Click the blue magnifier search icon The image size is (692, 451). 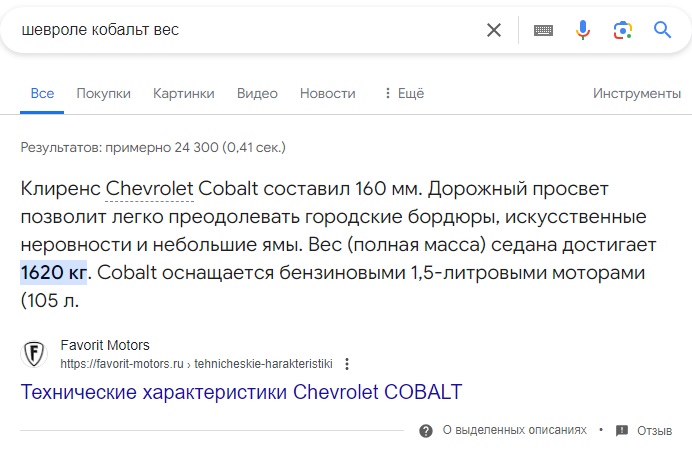point(662,30)
